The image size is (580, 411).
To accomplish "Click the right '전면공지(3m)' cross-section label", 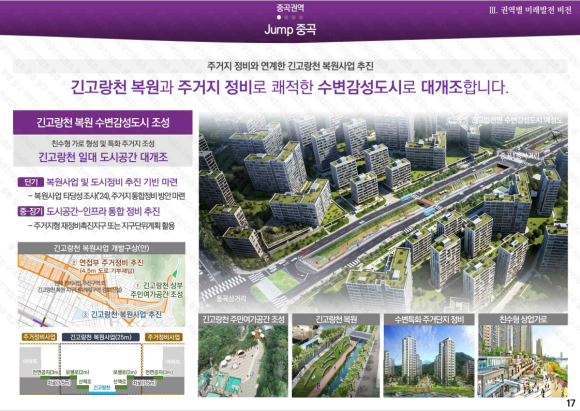I will coord(159,372).
